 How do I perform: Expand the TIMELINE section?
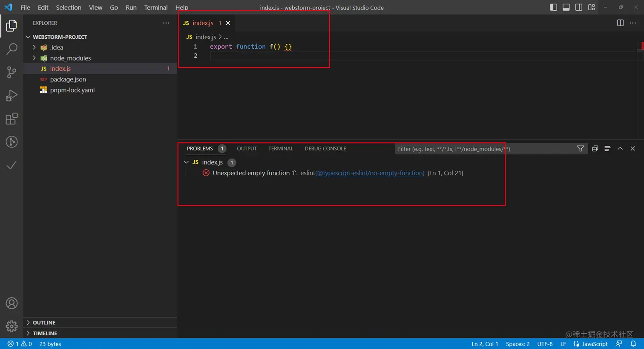pyautogui.click(x=28, y=333)
